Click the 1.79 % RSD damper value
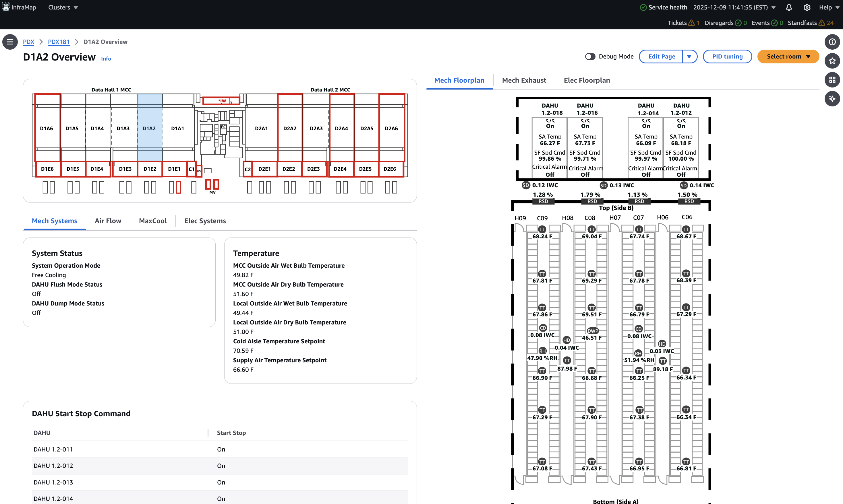 [x=590, y=194]
